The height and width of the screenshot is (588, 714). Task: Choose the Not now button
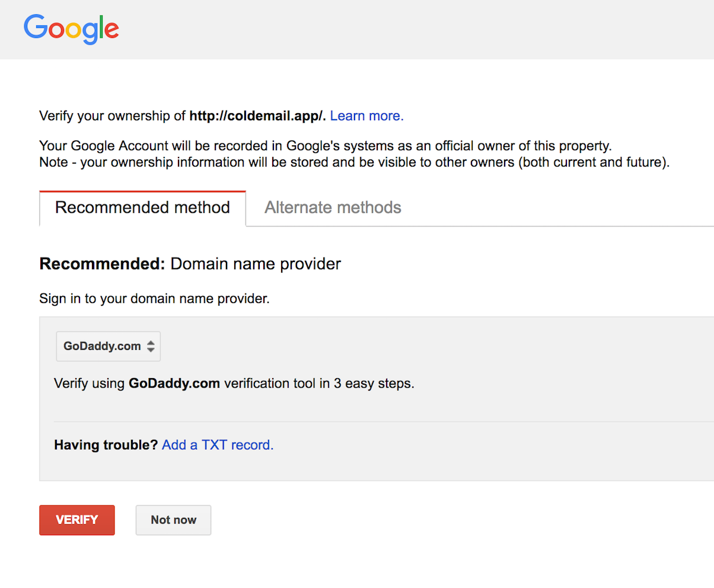coord(173,520)
